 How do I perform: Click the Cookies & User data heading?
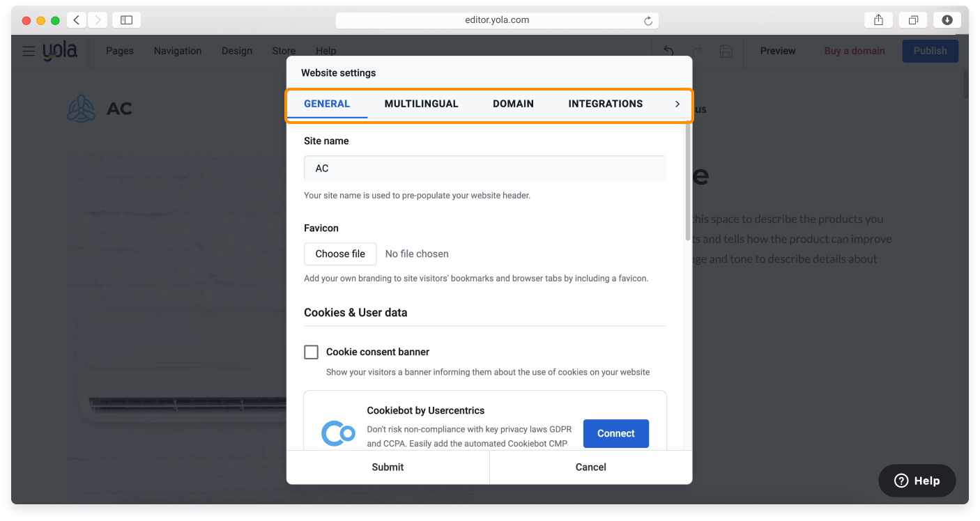point(355,313)
